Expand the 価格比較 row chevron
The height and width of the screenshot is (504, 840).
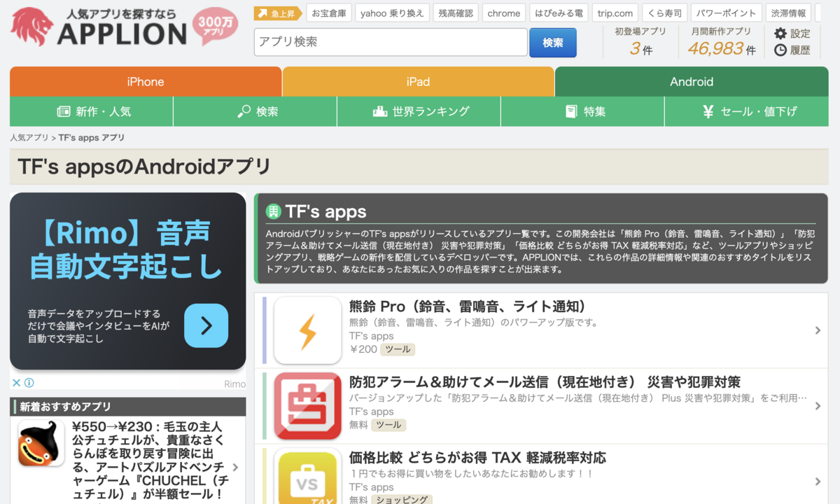coord(818,482)
